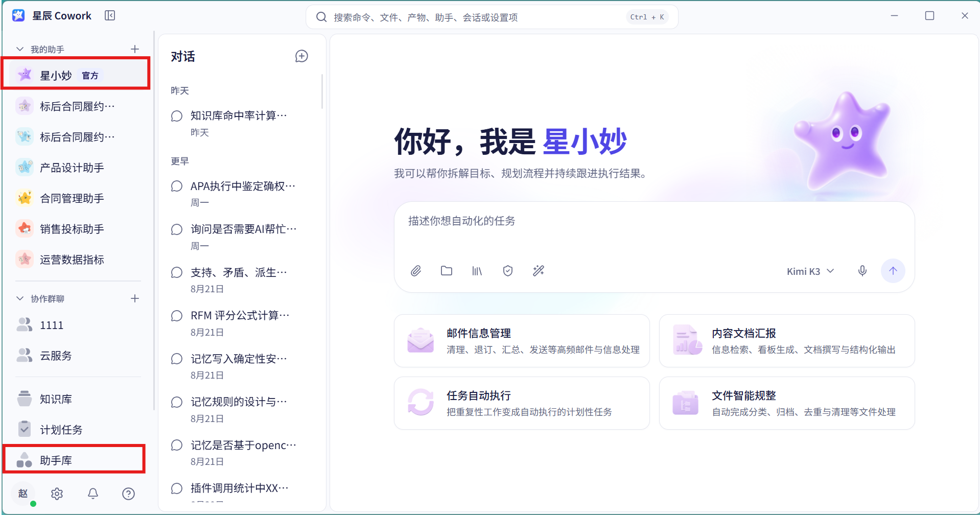This screenshot has width=980, height=515.
Task: Add a new assistant under 我的助手
Action: coord(135,49)
